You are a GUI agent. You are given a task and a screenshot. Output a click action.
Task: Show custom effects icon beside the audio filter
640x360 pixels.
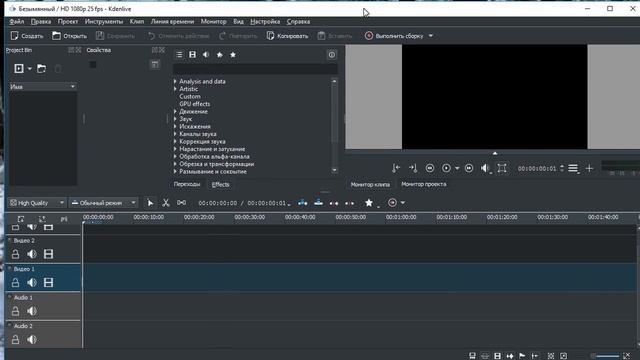tap(220, 55)
